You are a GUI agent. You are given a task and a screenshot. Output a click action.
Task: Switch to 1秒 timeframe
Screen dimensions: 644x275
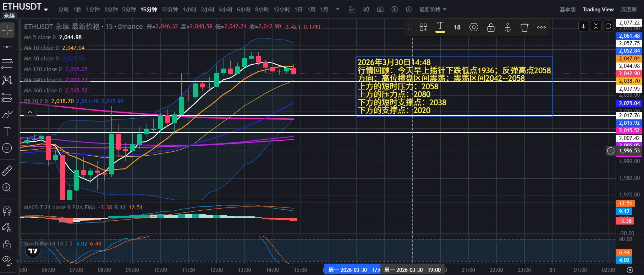pos(78,9)
